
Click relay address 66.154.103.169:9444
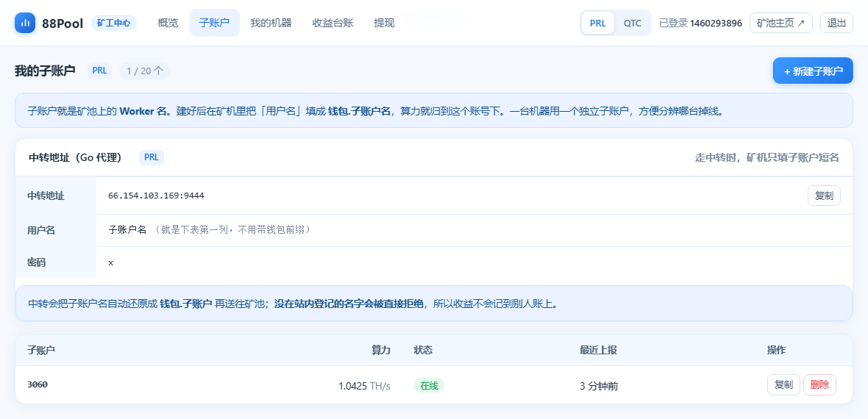click(x=156, y=196)
